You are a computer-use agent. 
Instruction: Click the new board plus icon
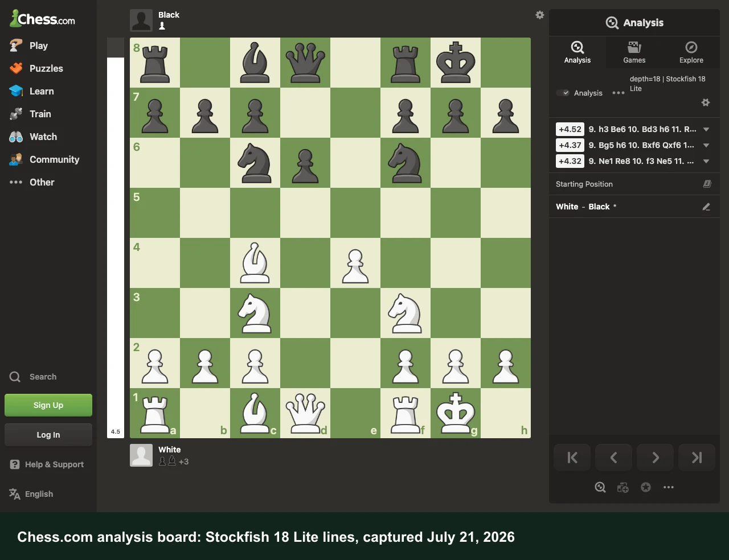[623, 487]
